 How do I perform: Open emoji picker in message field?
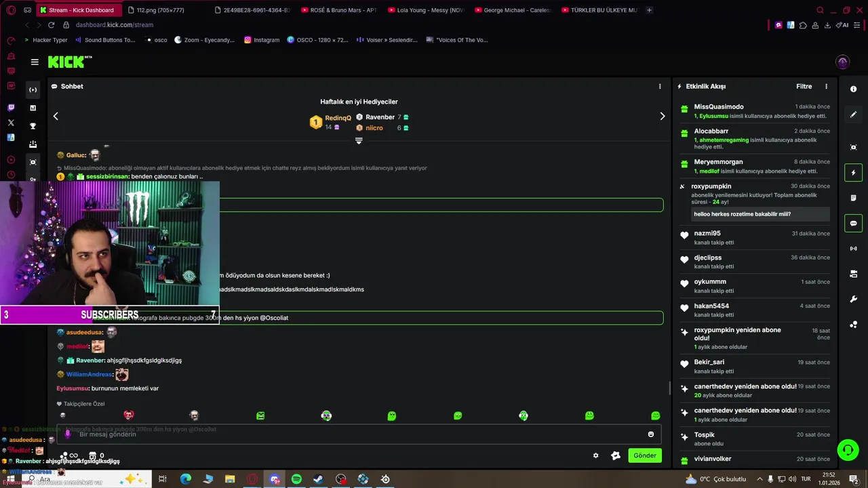[x=651, y=434]
